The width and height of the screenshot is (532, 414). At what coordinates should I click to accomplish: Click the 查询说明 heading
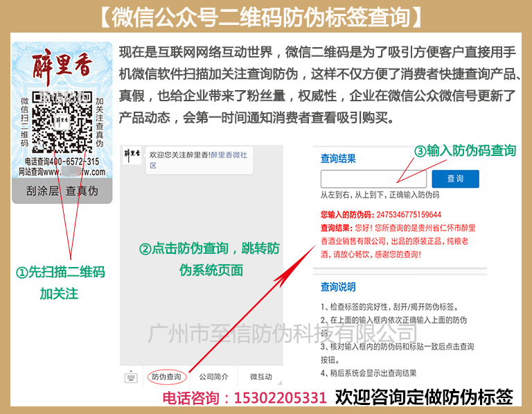[x=338, y=287]
